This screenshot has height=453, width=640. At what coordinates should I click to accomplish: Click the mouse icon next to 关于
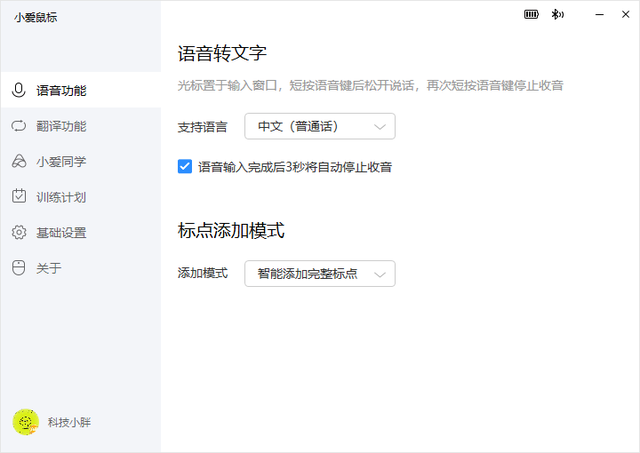18,268
